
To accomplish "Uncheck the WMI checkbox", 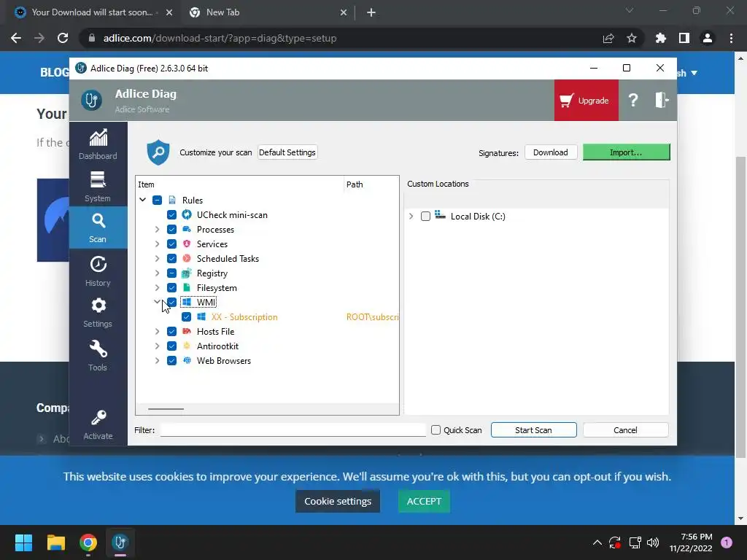I will (171, 303).
